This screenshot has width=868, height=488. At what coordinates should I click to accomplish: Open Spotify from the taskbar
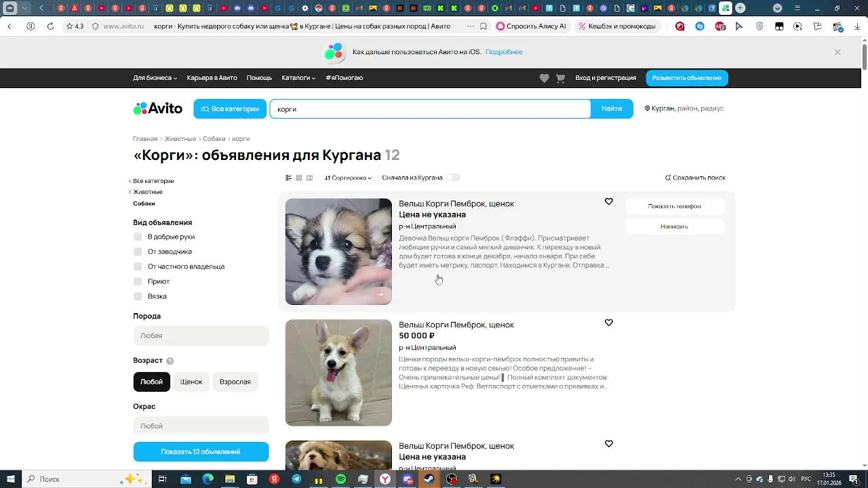click(340, 479)
